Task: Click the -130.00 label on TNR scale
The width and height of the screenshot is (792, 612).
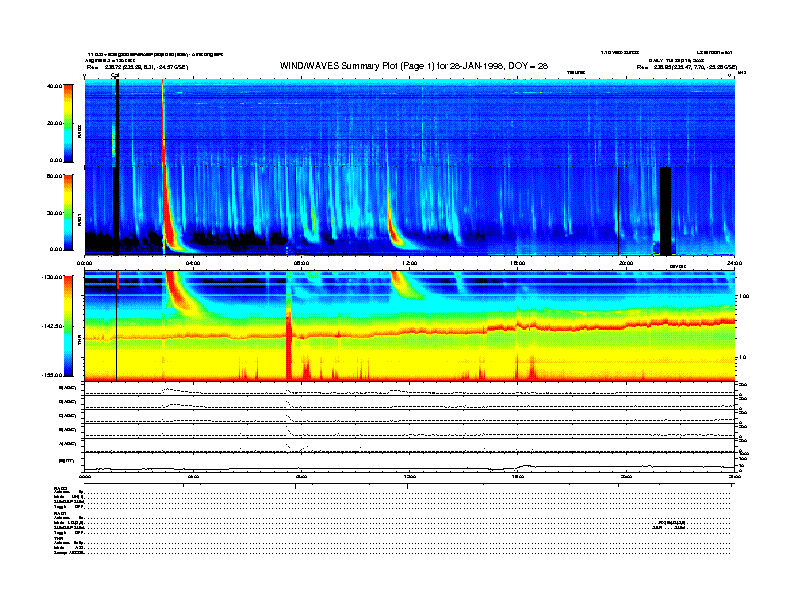Action: pyautogui.click(x=53, y=277)
